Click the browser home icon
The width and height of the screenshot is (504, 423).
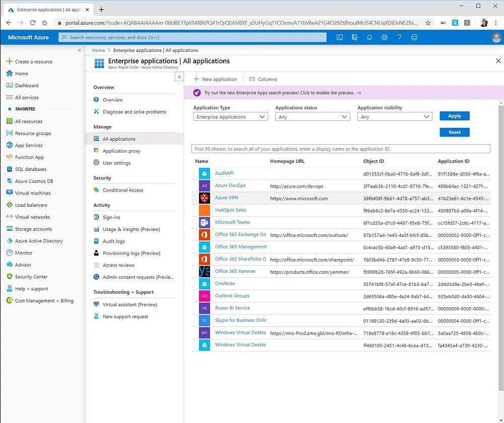(x=45, y=23)
